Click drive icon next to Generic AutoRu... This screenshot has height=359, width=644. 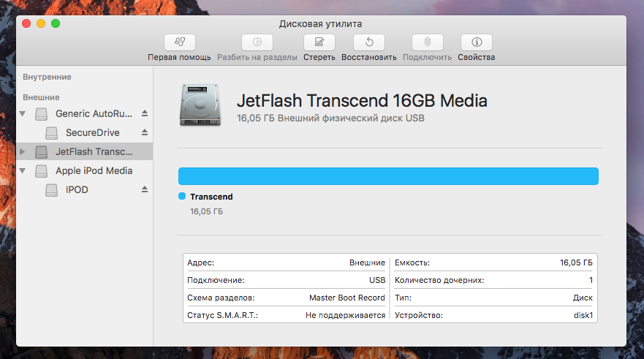coord(41,114)
